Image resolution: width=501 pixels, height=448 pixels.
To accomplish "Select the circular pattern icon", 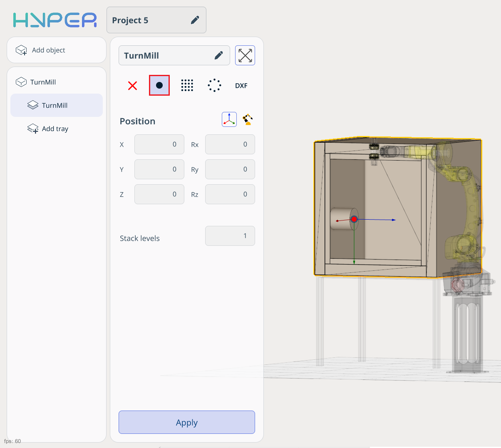I will [214, 85].
